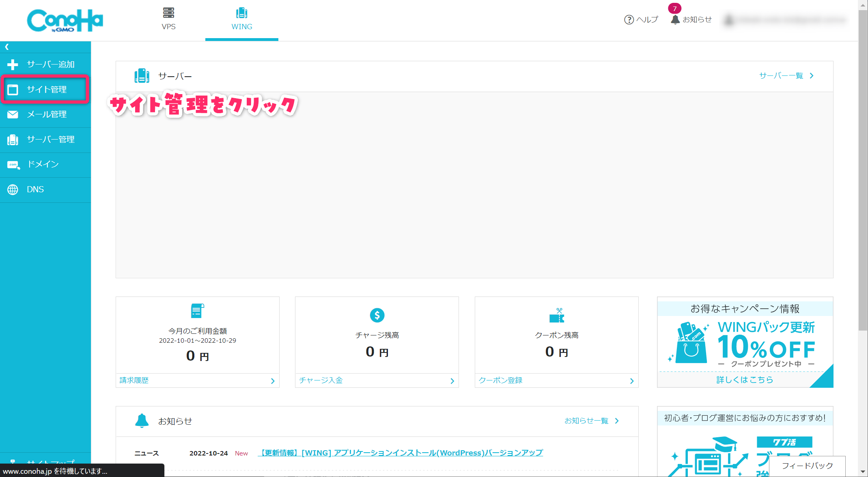
Task: Open the notifications bell icon
Action: [x=675, y=19]
